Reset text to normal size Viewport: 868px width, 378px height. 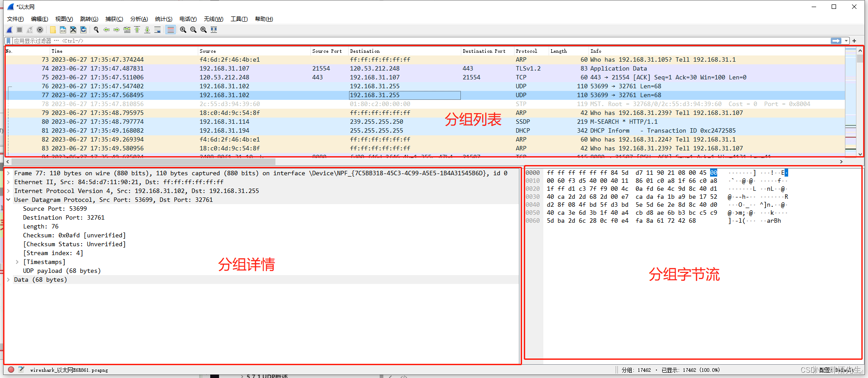(204, 30)
